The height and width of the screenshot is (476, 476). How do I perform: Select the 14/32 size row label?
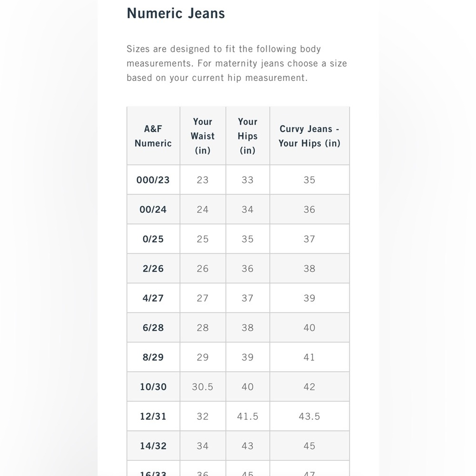pos(153,446)
